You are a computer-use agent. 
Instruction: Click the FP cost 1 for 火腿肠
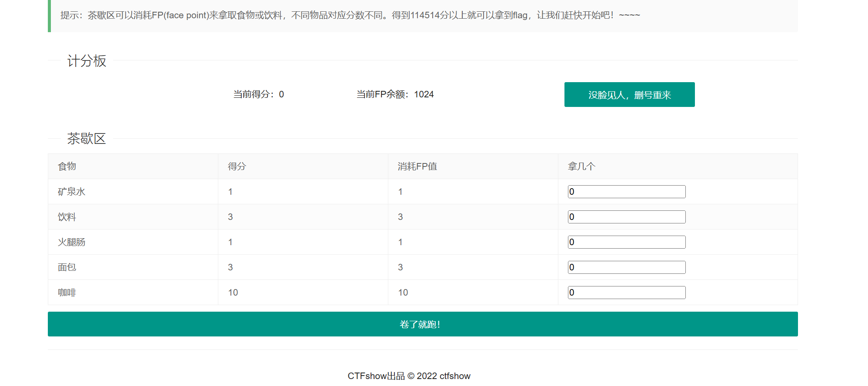401,242
